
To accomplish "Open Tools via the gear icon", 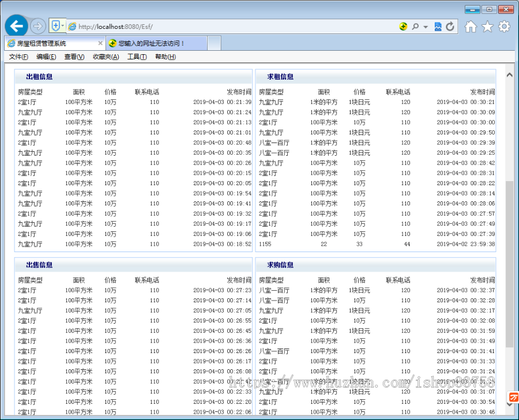I will pyautogui.click(x=503, y=26).
